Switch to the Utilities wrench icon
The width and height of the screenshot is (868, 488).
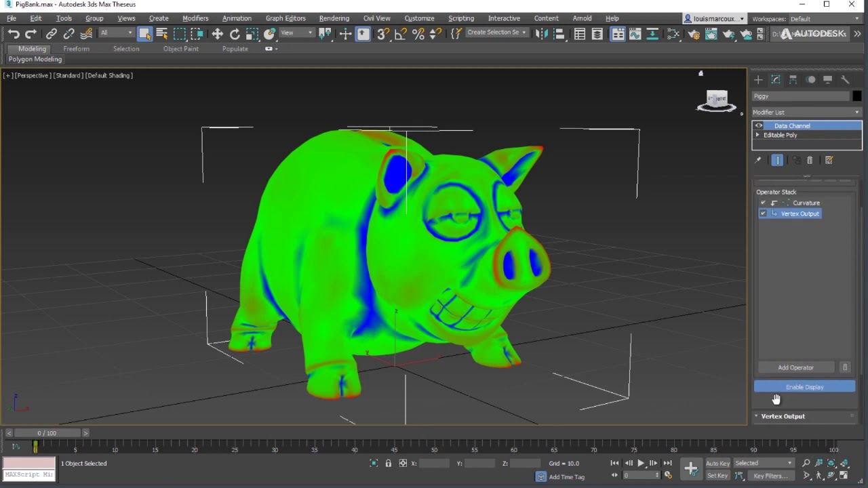[x=845, y=79]
